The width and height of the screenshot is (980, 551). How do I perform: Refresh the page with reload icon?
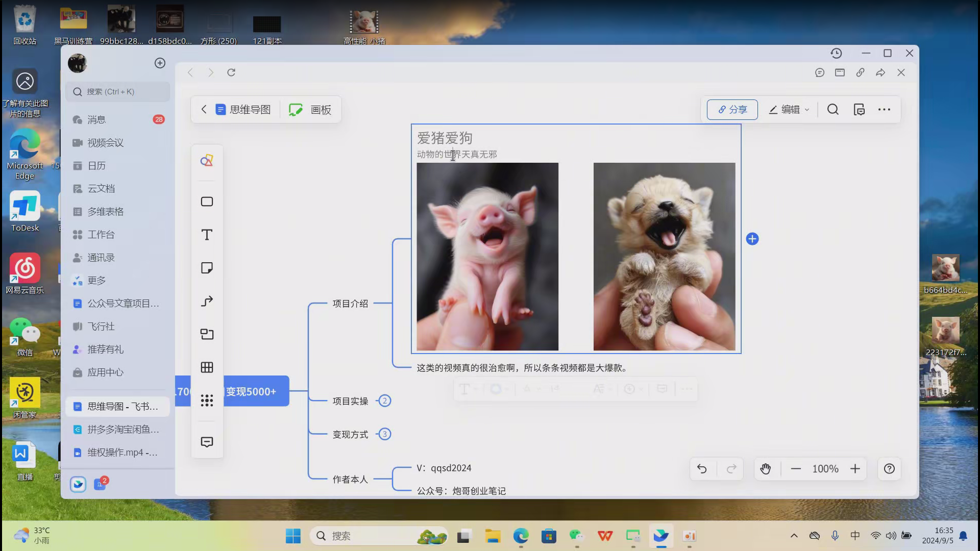click(231, 72)
